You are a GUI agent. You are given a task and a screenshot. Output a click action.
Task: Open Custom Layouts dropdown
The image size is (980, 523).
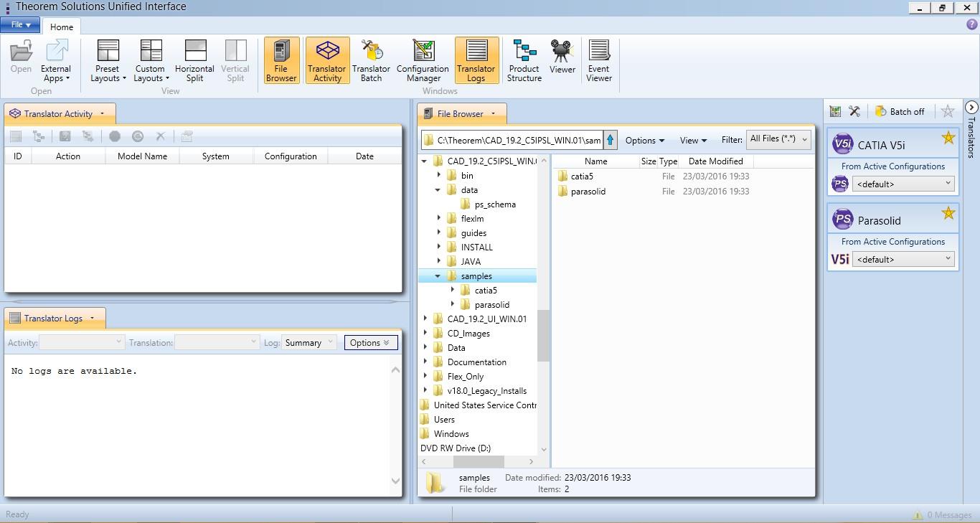[x=151, y=61]
